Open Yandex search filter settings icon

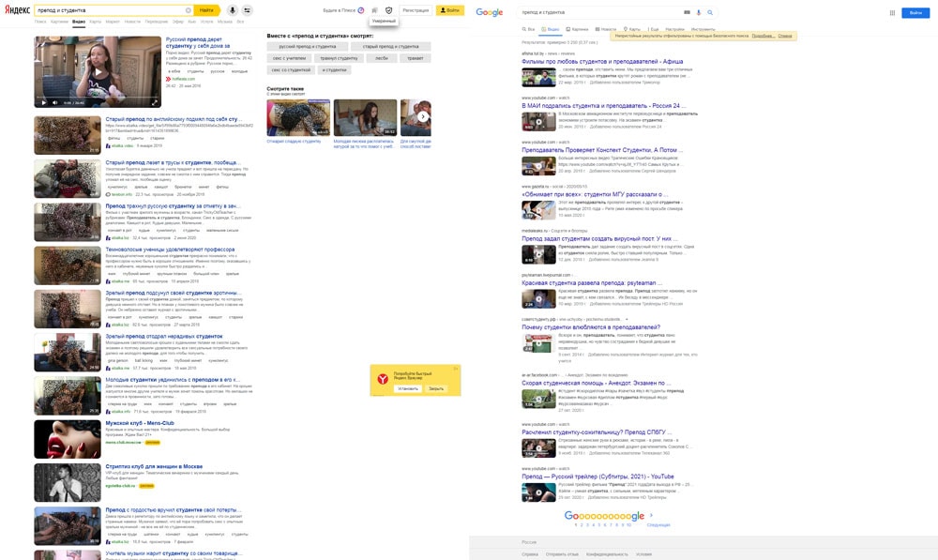coord(248,10)
